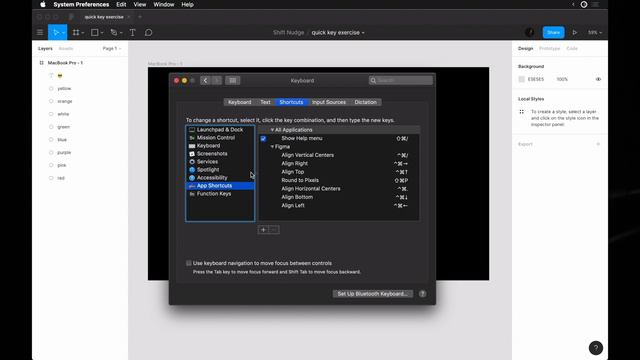Viewport: 640px width, 360px height.
Task: Select the purple layer in Layers panel
Action: coord(64,152)
